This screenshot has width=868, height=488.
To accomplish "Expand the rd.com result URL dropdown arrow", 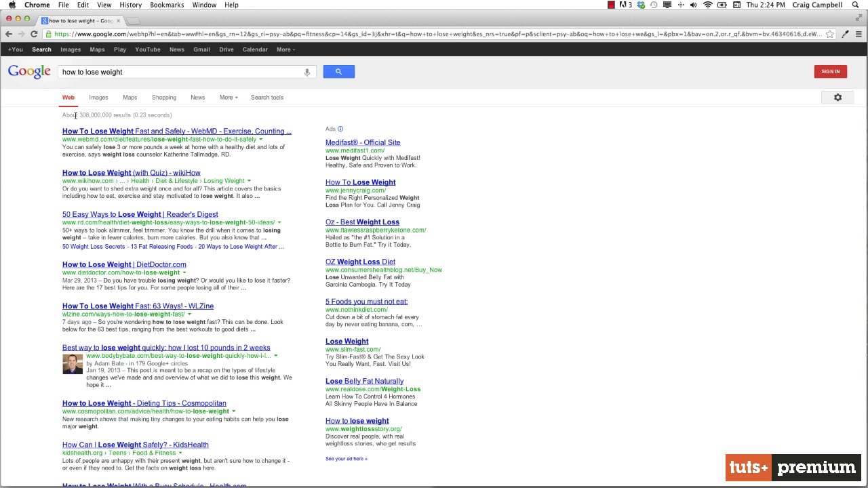I will [x=279, y=222].
